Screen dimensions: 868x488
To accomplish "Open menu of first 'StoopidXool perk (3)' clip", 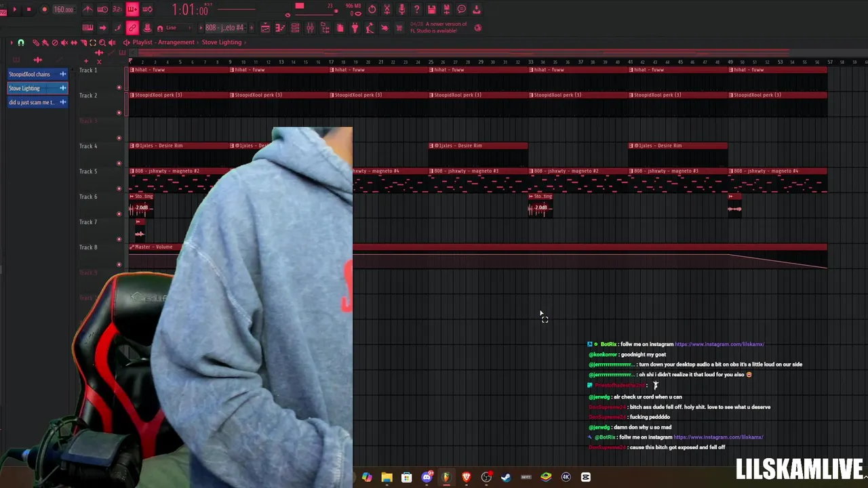I will coord(132,95).
